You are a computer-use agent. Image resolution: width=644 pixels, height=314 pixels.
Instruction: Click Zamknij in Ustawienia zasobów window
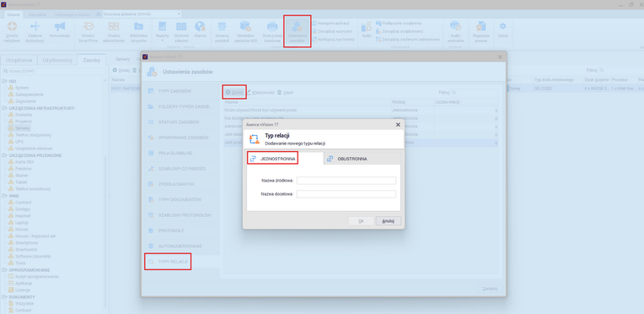[x=490, y=289]
